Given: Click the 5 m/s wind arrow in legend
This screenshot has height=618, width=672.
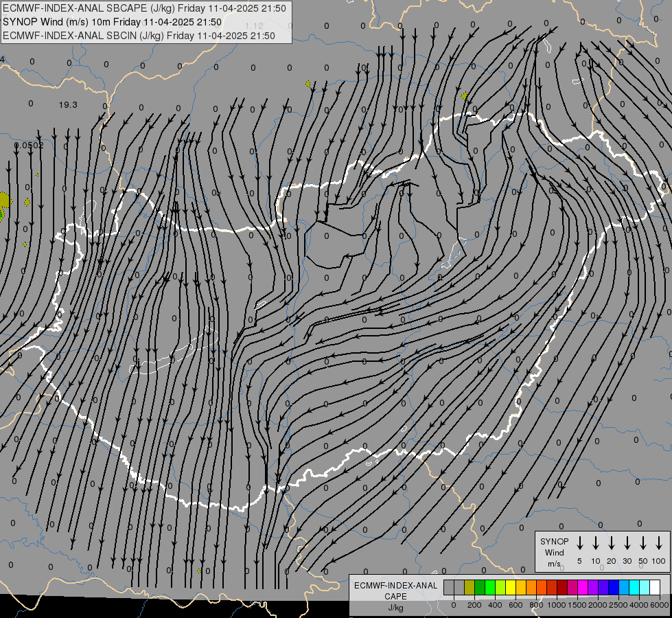Looking at the screenshot, I should point(579,543).
